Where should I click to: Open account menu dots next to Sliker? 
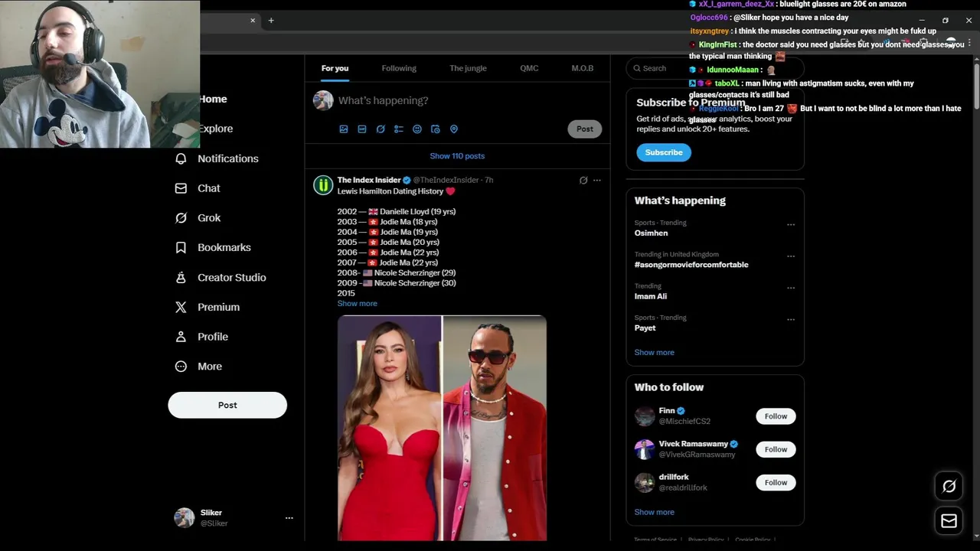pyautogui.click(x=289, y=518)
